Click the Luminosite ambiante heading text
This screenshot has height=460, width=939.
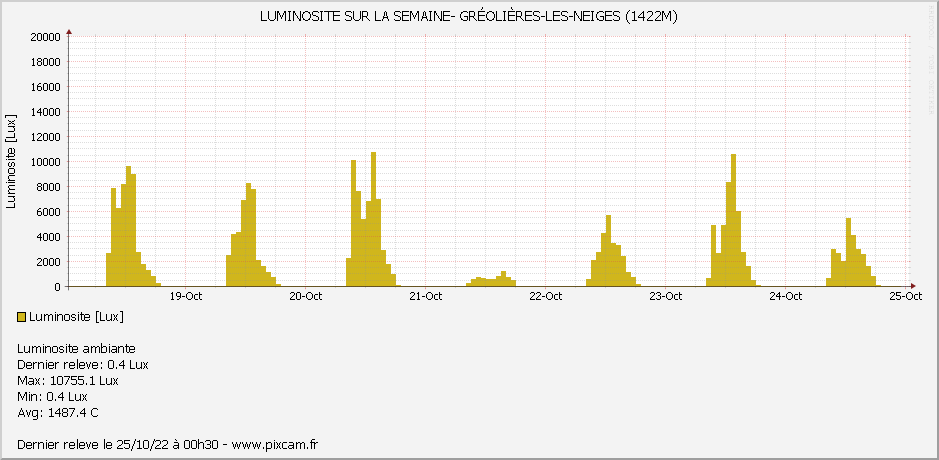click(75, 349)
